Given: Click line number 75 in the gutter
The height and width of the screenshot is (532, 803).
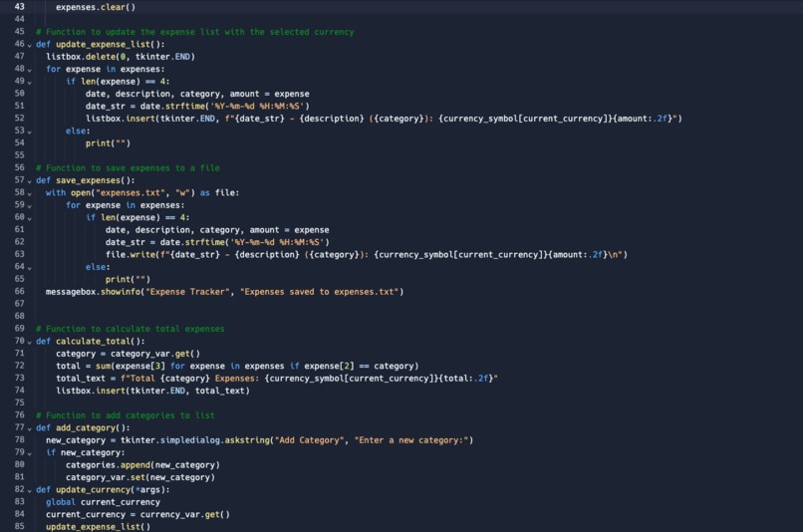Looking at the screenshot, I should pos(20,402).
